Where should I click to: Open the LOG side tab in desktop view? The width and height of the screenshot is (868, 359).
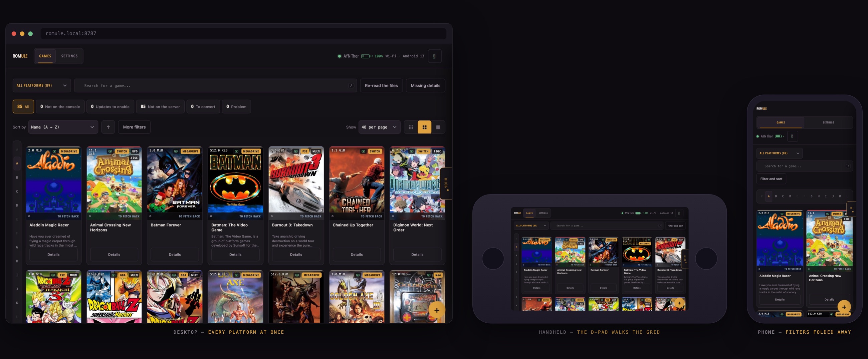[x=446, y=184]
